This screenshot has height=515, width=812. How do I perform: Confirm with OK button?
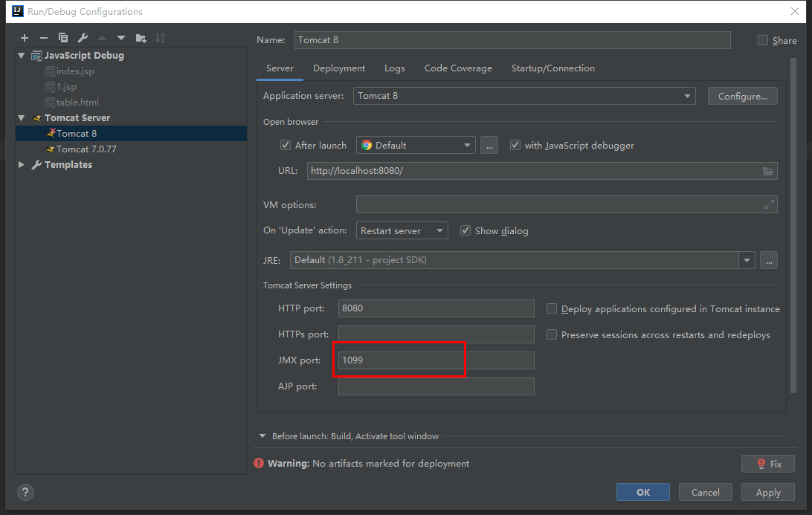click(642, 492)
